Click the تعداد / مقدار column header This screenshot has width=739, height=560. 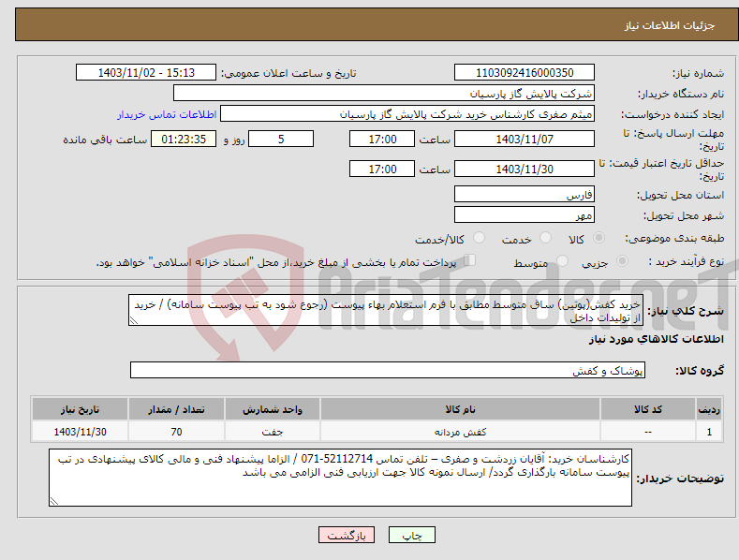coord(176,409)
